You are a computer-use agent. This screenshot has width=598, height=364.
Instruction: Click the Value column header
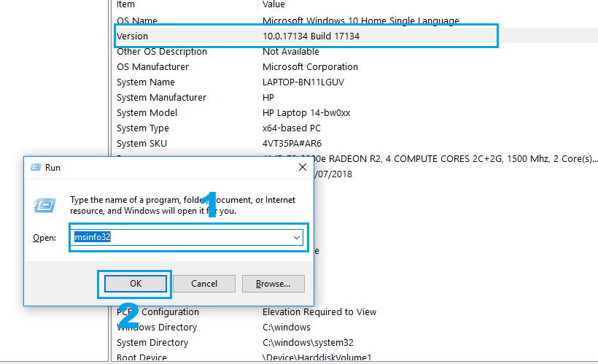click(274, 4)
